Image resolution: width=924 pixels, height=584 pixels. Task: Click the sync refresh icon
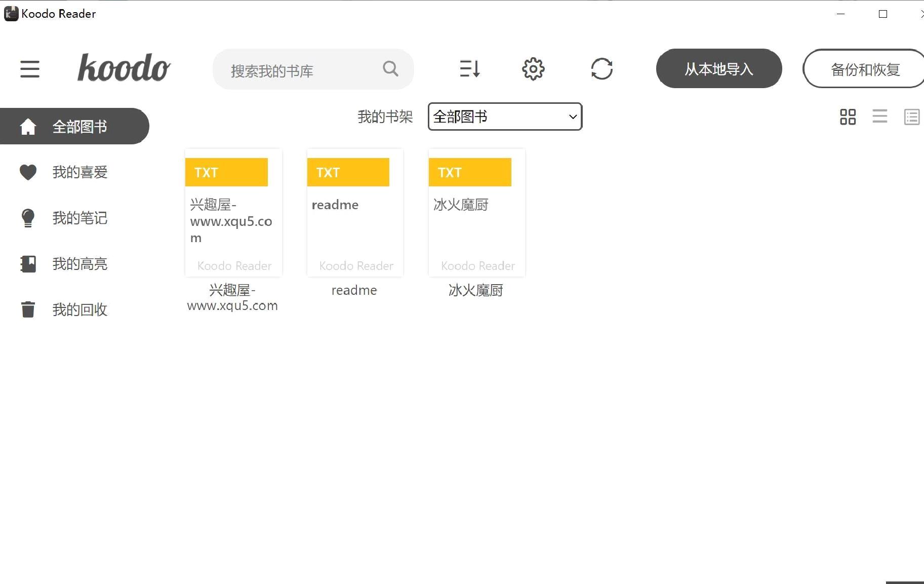pyautogui.click(x=602, y=69)
